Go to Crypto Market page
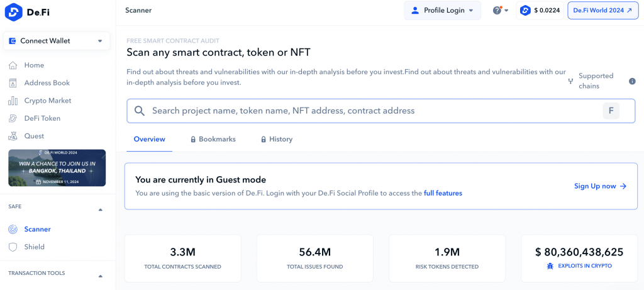Viewport: 644px width, 290px height. (x=47, y=101)
